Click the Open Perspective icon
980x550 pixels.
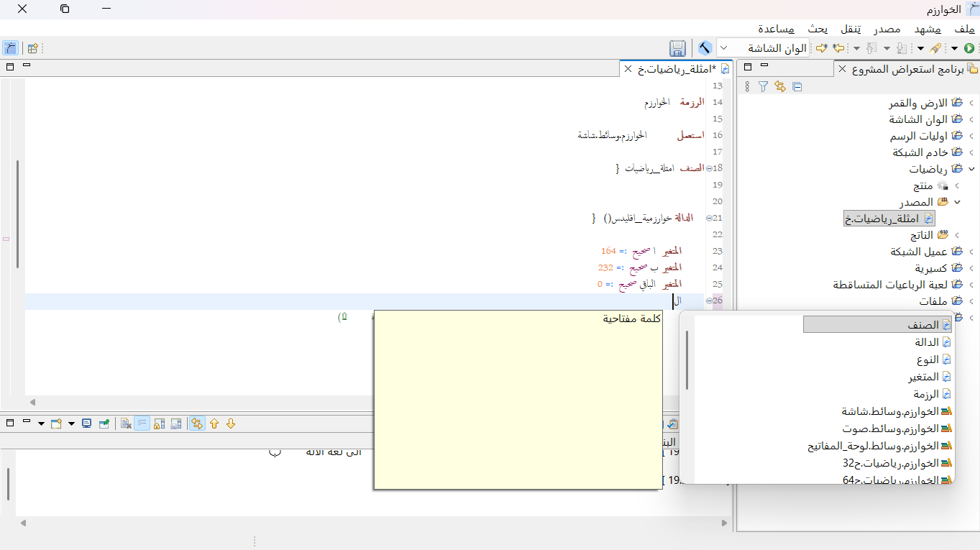[32, 48]
